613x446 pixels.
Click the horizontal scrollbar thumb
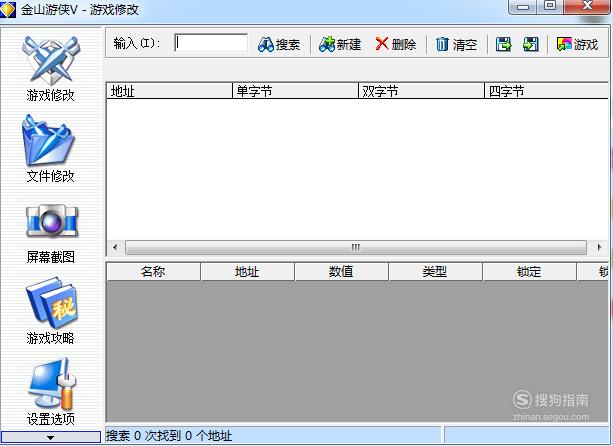tap(356, 247)
